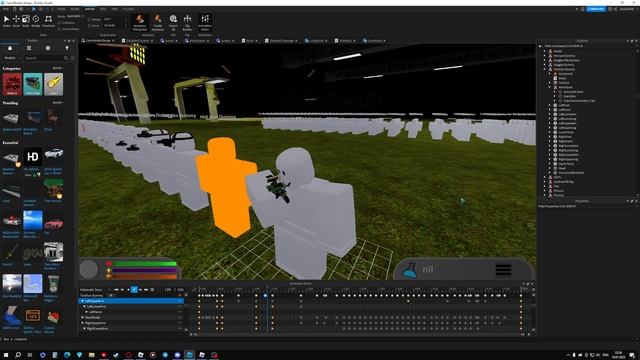Toggle looping in animation editor
640x360 pixels.
pos(152,289)
